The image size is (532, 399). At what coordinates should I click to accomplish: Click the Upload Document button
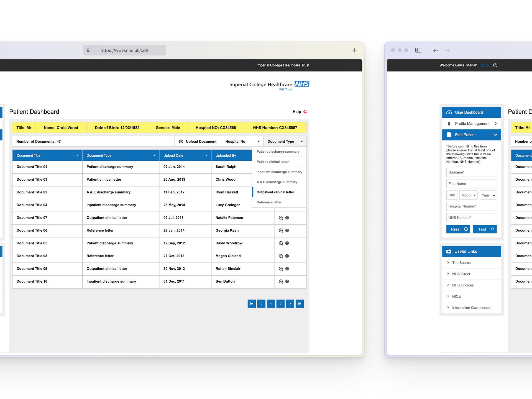[x=198, y=141]
